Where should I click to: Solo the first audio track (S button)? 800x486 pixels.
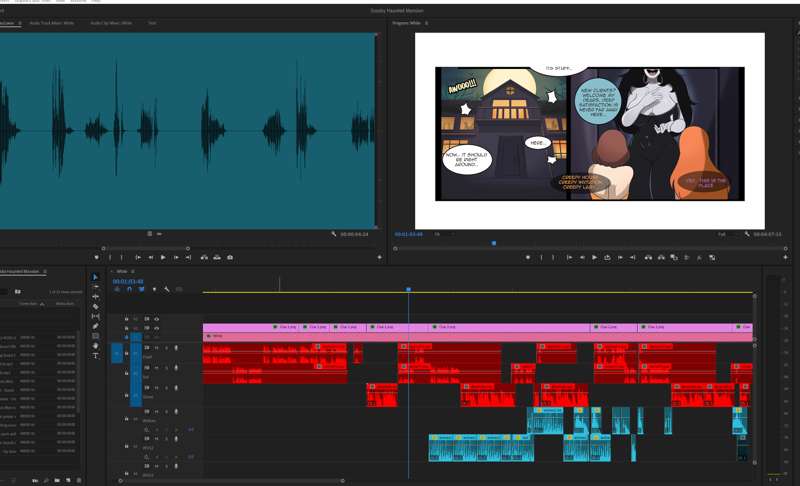tap(166, 348)
